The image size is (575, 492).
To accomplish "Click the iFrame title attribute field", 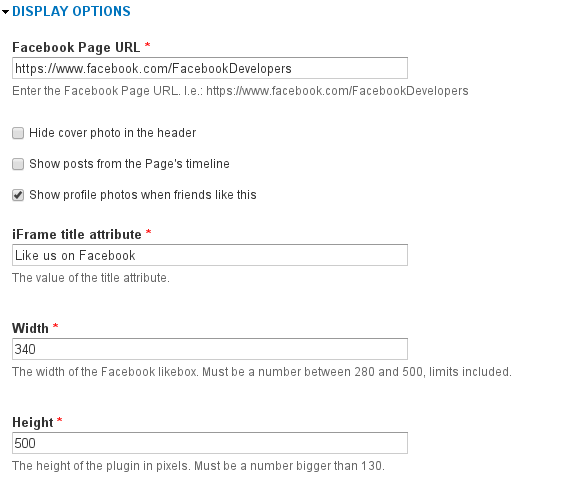I will pos(210,255).
